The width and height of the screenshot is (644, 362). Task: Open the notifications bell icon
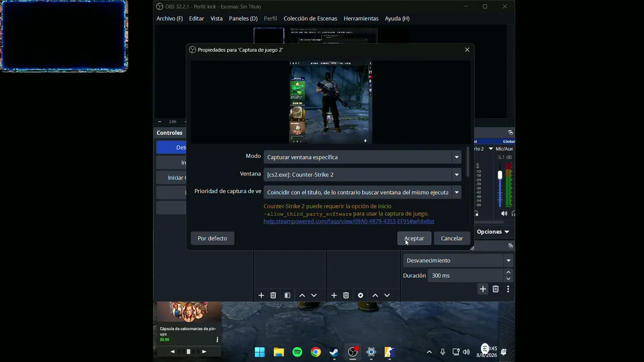coord(504,352)
